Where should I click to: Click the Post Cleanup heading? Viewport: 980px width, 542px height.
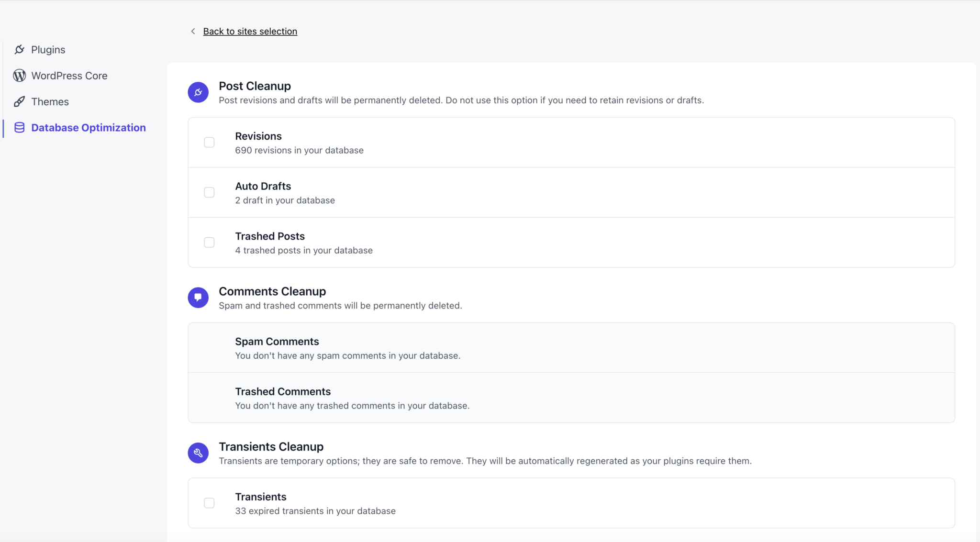coord(255,86)
